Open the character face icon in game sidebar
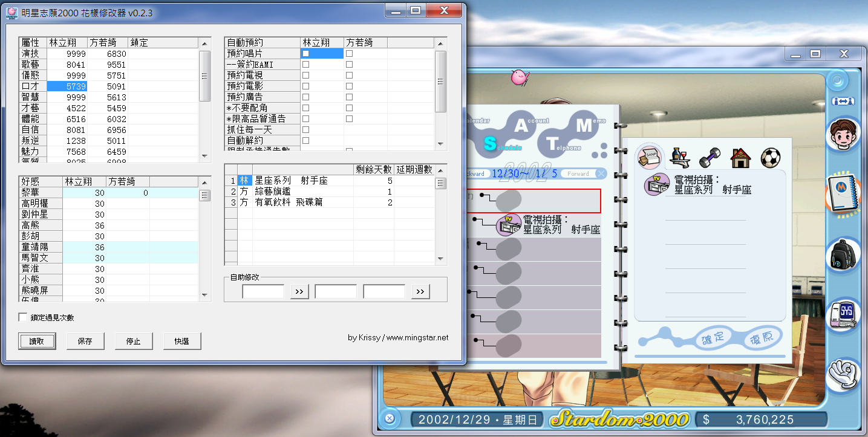Screen dimensions: 868x437 point(843,135)
